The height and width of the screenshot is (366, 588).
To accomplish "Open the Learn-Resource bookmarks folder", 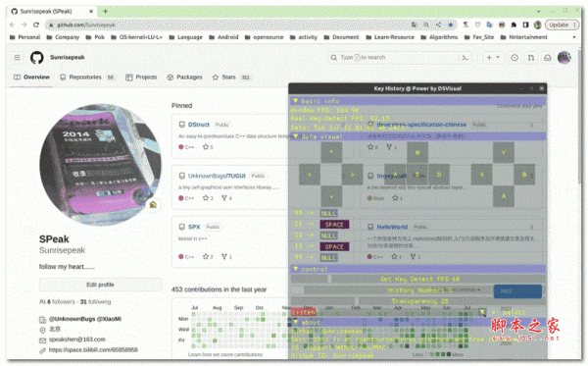I will tap(390, 37).
